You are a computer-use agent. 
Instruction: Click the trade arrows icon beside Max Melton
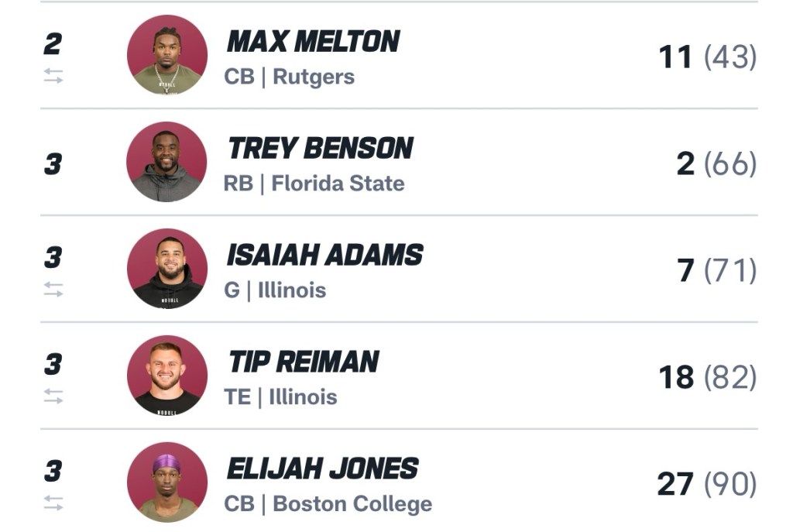53,76
